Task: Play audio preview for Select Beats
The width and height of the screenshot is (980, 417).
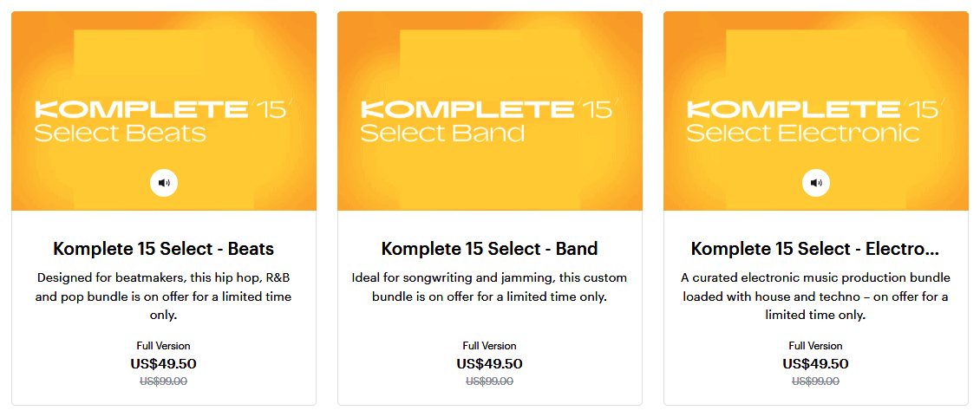Action: point(164,183)
